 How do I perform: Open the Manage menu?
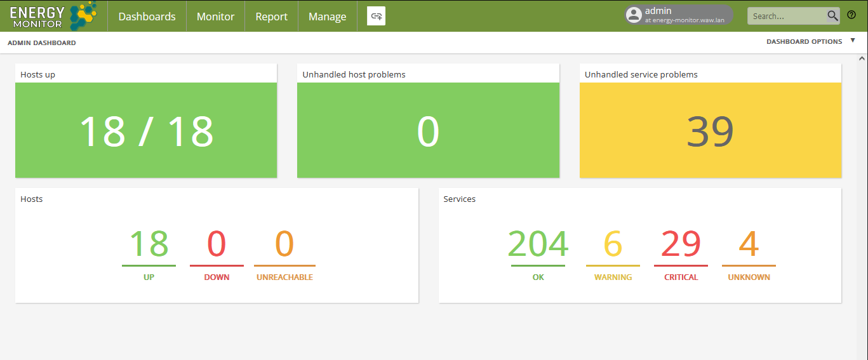[x=327, y=17]
